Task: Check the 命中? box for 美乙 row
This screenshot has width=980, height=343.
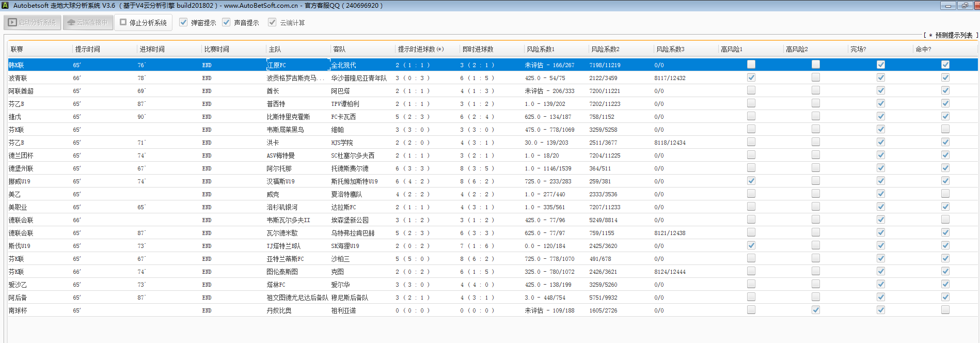Action: click(x=945, y=194)
